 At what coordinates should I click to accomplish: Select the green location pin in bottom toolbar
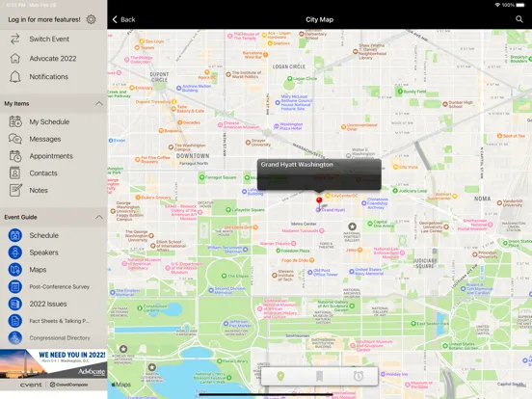[280, 376]
